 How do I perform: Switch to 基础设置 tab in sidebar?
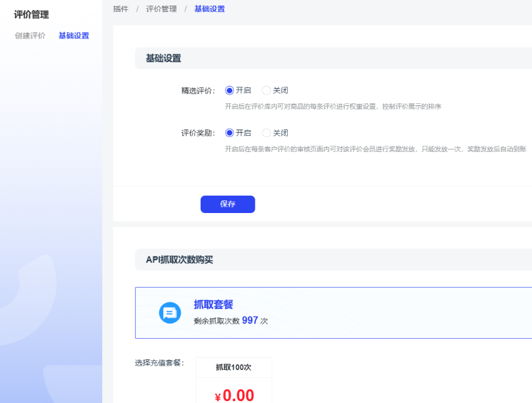74,36
